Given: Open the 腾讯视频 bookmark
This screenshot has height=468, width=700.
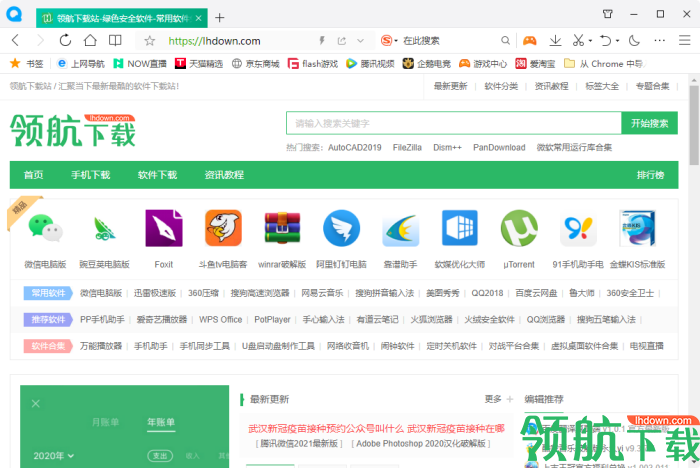Looking at the screenshot, I should point(370,64).
